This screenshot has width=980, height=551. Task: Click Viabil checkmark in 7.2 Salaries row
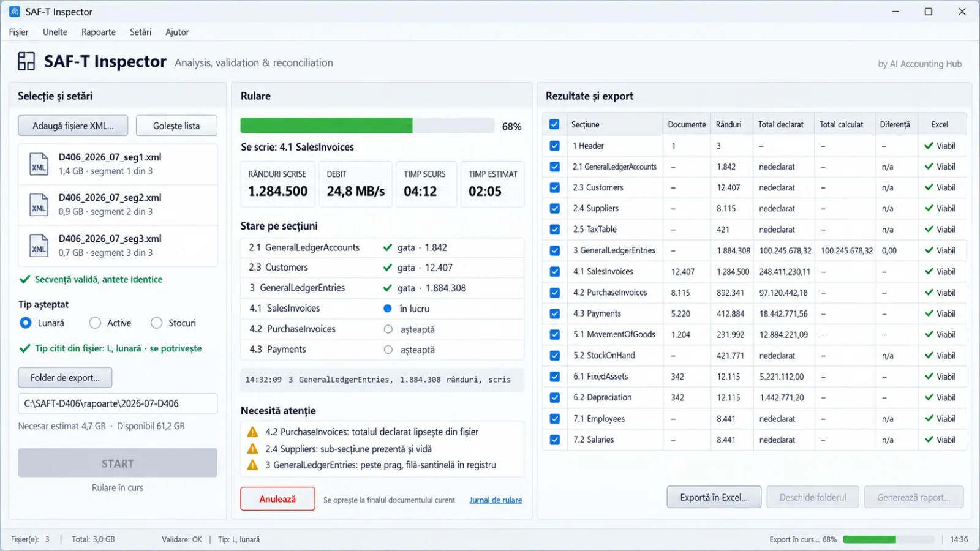(929, 440)
